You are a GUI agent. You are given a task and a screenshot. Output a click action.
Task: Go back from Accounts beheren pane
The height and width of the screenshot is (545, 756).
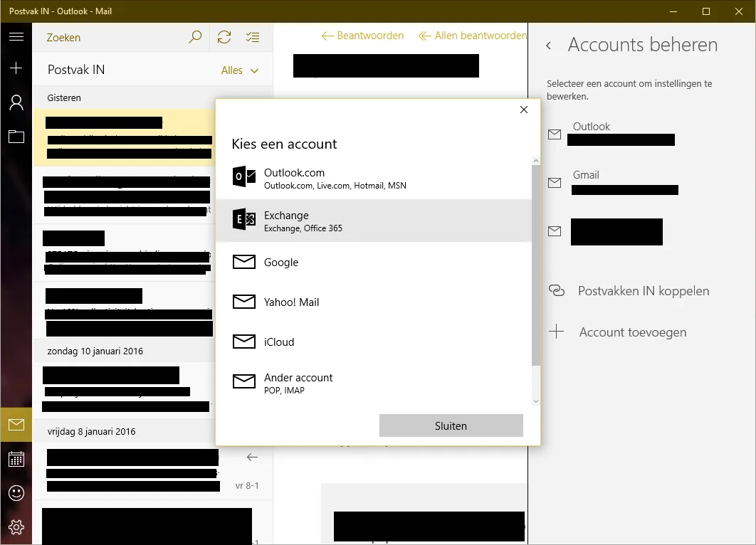pos(548,46)
